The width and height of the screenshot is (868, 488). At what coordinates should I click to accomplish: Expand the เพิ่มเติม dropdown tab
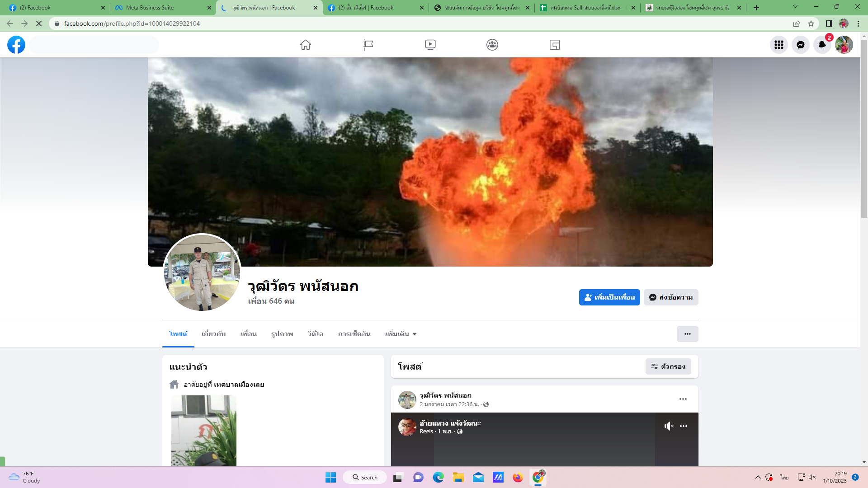pyautogui.click(x=401, y=334)
